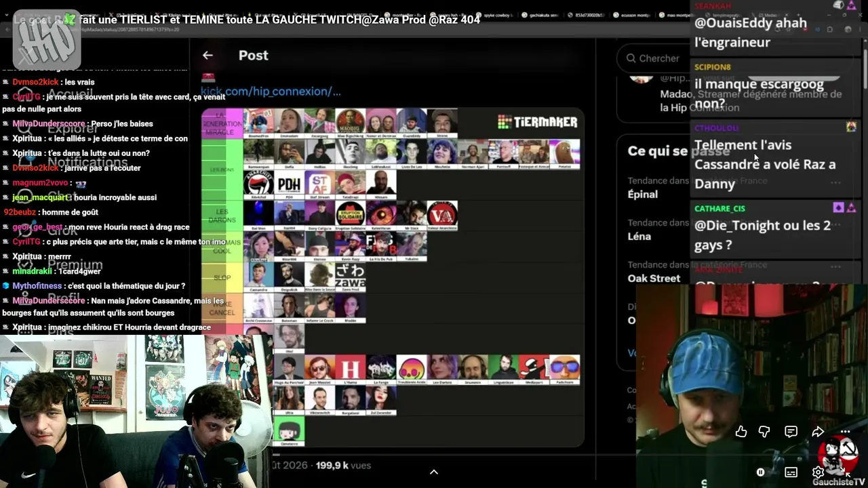Open the player settings gear

818,472
